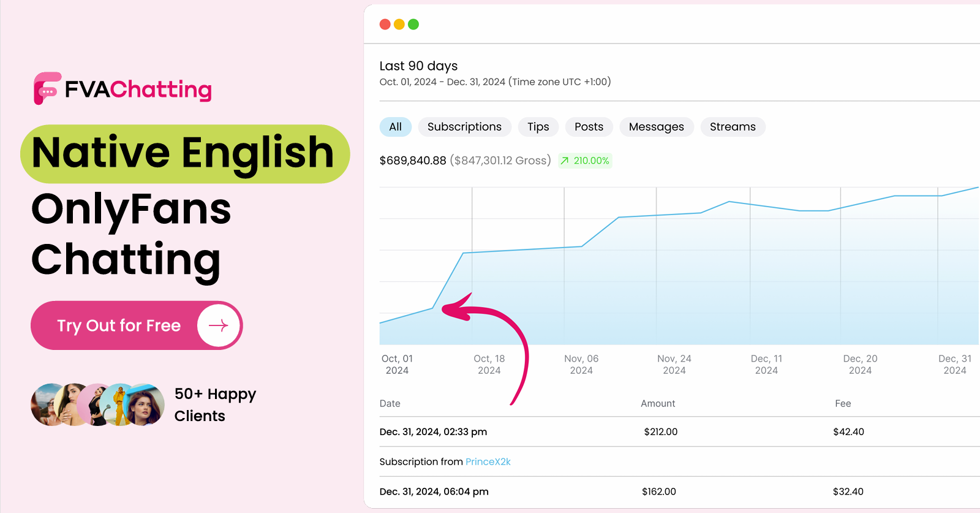Click the $42.40 fee cell
Viewport: 980px width, 513px height.
tap(848, 431)
